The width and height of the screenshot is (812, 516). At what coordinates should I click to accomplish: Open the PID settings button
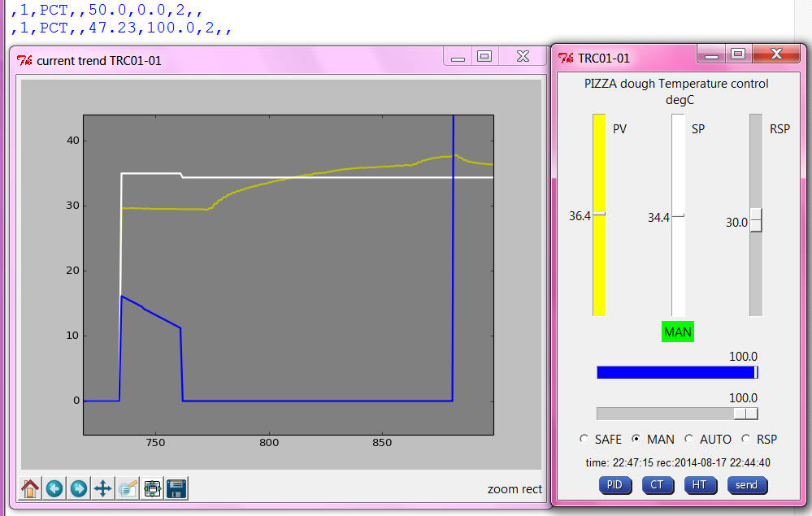click(615, 485)
